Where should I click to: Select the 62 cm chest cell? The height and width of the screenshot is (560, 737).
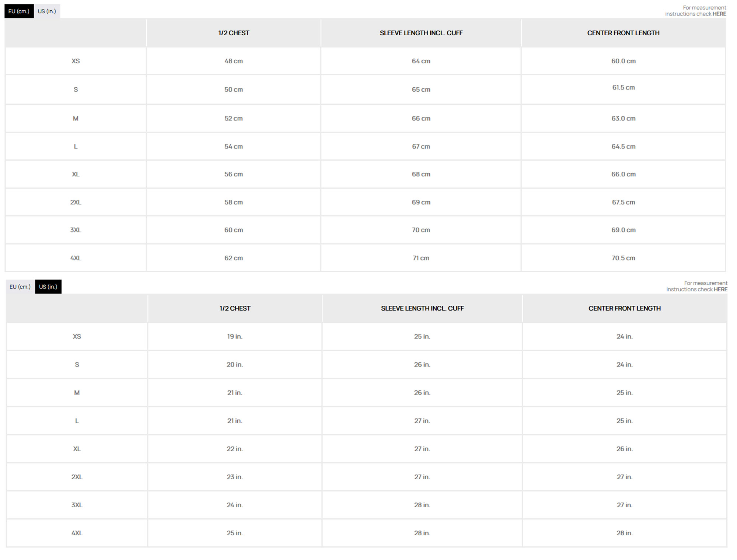click(x=234, y=258)
